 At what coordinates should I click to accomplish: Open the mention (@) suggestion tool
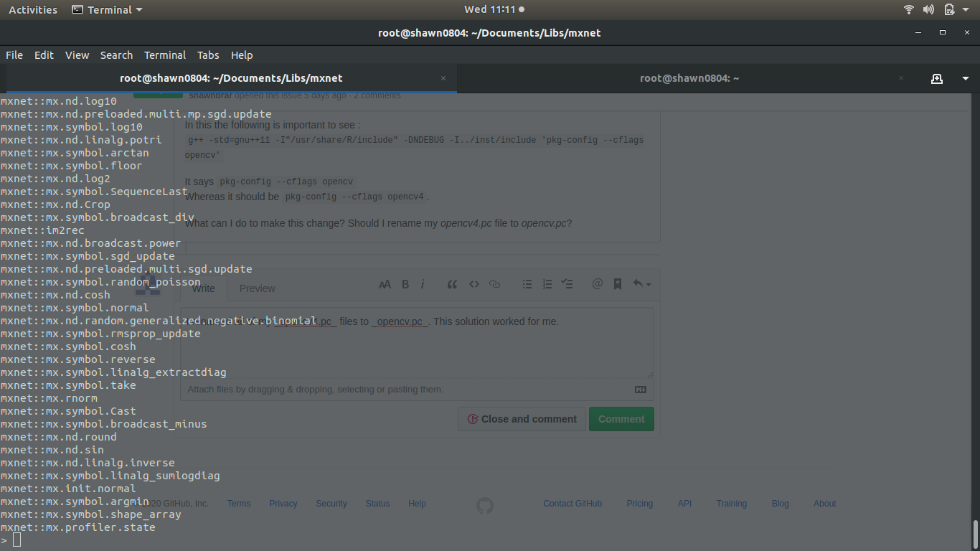(598, 284)
